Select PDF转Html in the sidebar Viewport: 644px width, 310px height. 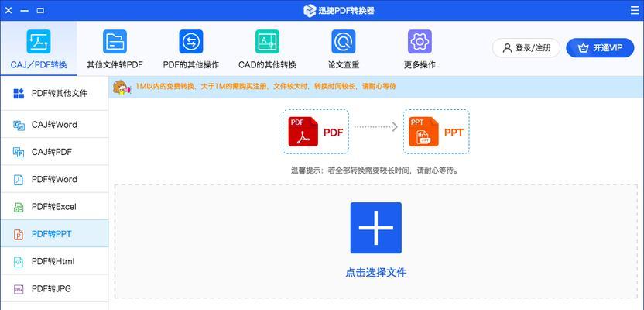pyautogui.click(x=54, y=261)
